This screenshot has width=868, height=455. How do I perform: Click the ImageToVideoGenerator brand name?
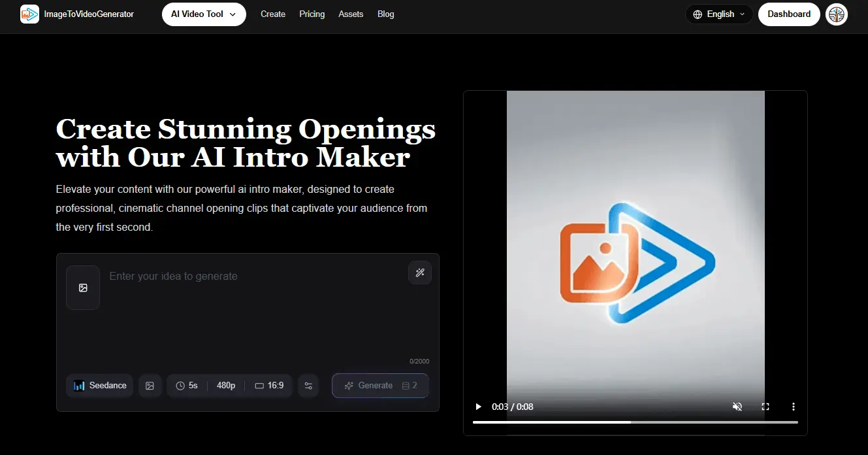point(89,14)
